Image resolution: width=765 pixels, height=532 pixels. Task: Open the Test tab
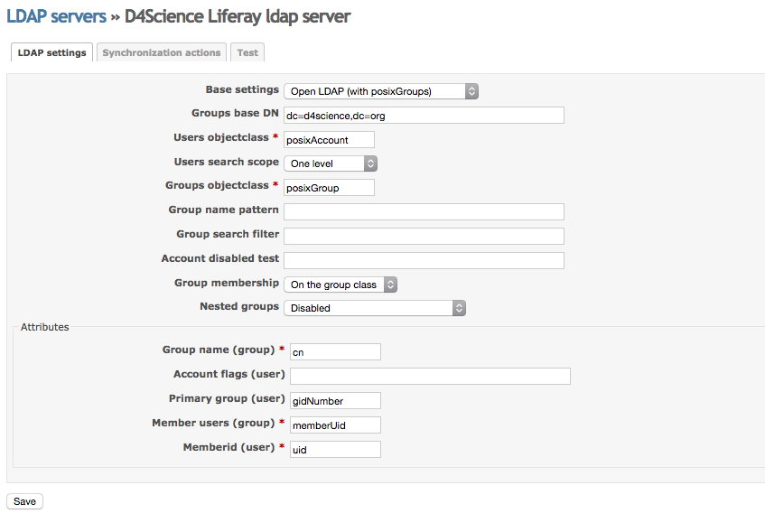pos(247,52)
